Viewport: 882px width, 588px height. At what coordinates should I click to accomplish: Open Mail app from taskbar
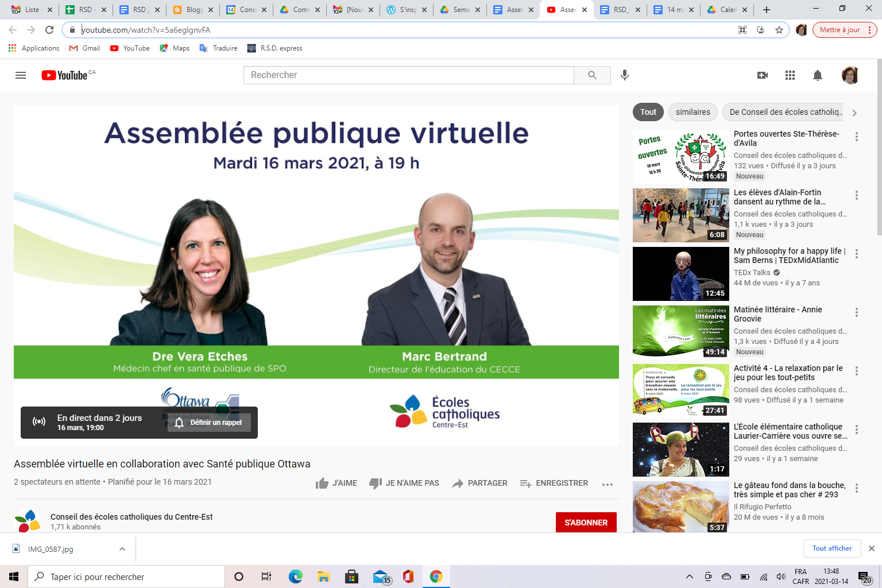pos(381,577)
